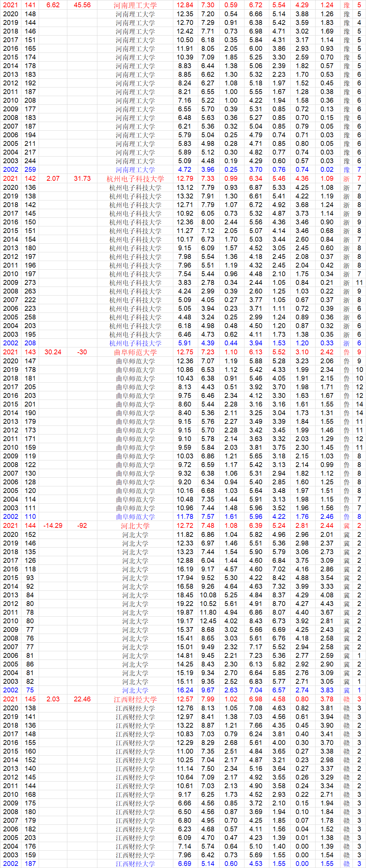Click the value 31.73 in the 杭州电子科技大学 2021 row
This screenshot has width=366, height=868.
pos(82,179)
